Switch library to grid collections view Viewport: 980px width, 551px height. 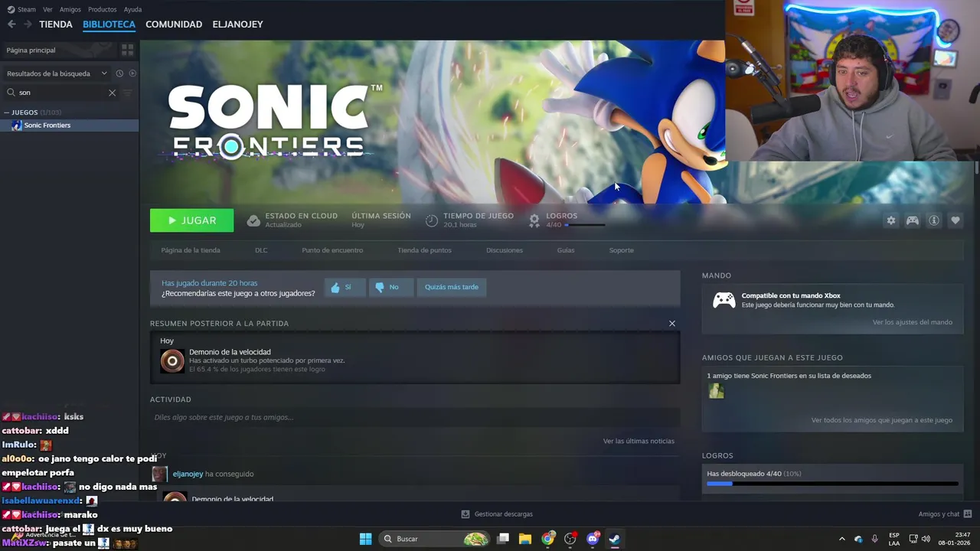(127, 50)
